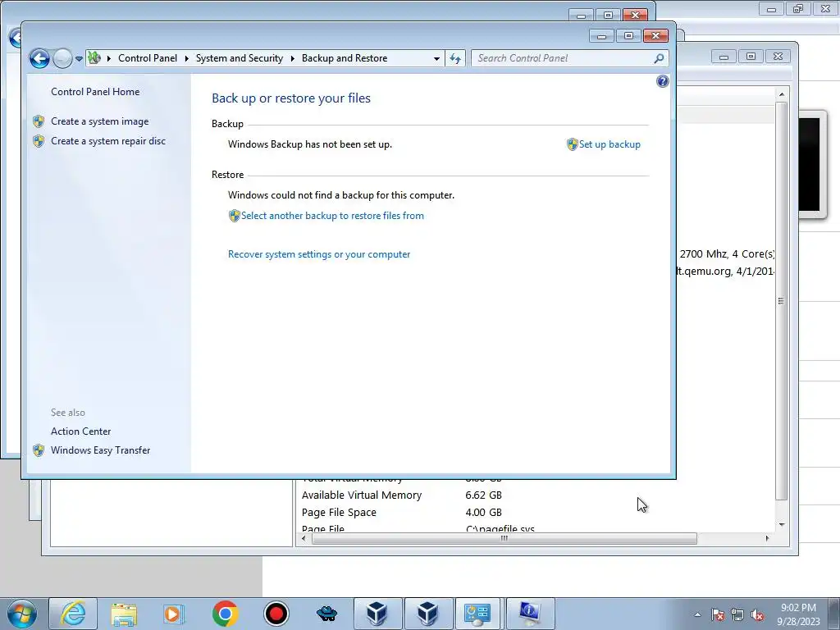Click 'Back up or restore your files' heading
The width and height of the screenshot is (840, 630).
(291, 98)
